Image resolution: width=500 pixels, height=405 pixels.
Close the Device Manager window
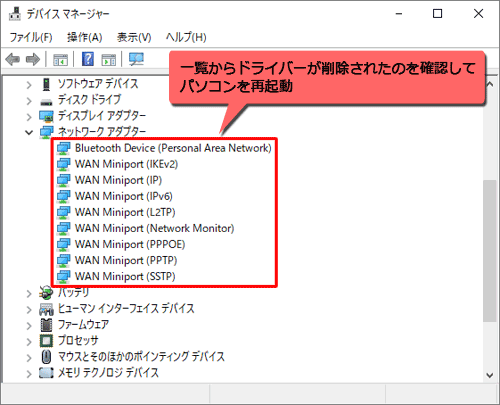click(478, 14)
